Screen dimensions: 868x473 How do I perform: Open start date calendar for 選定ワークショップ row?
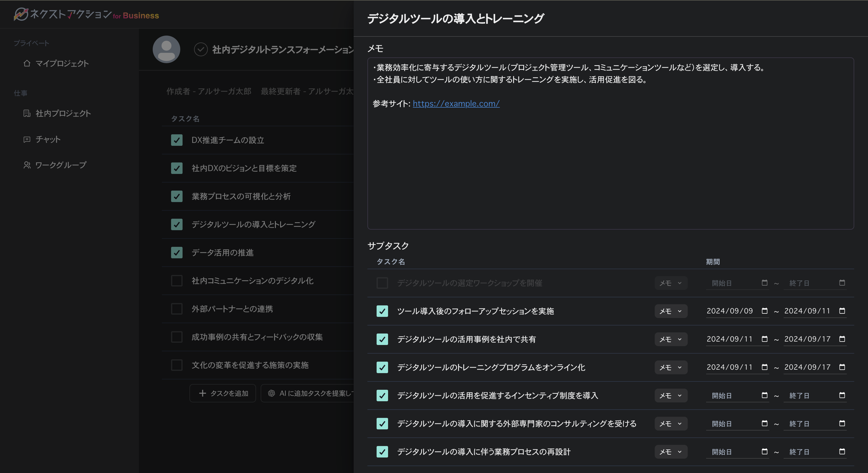(765, 283)
